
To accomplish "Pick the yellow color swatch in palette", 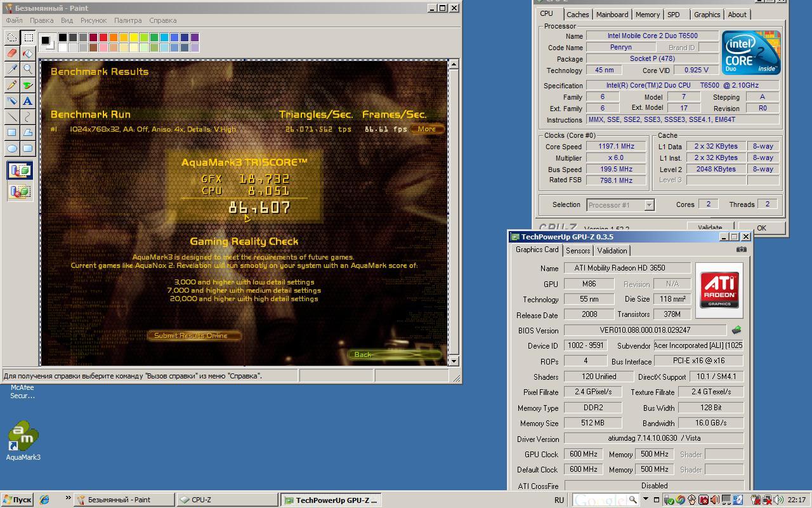I will (134, 38).
